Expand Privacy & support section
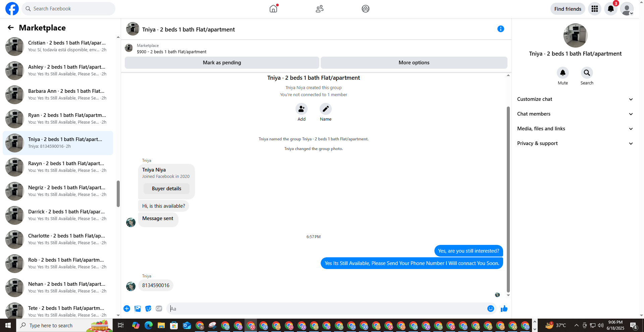Screen dimensions: 644x332 pos(575,143)
